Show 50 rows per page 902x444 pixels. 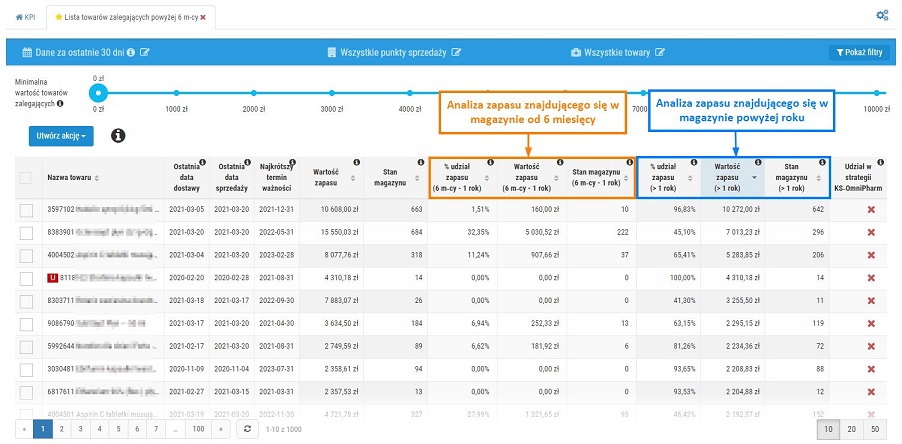(x=874, y=429)
